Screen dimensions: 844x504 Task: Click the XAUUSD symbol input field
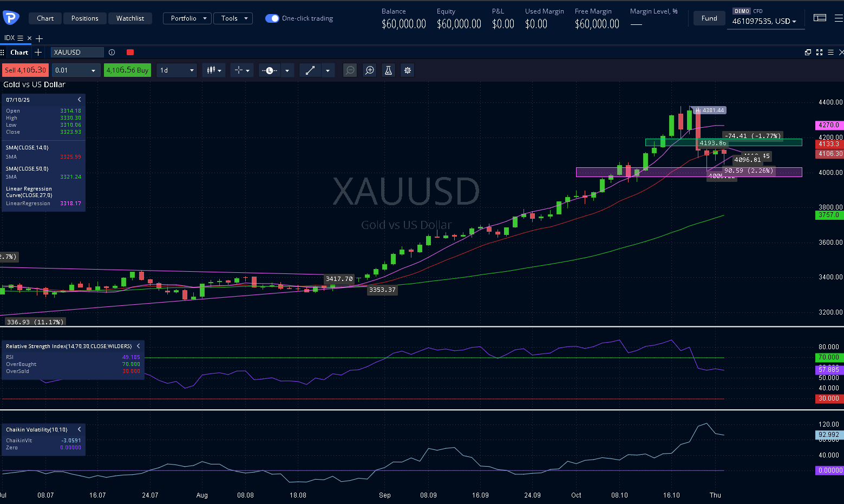[x=77, y=53]
